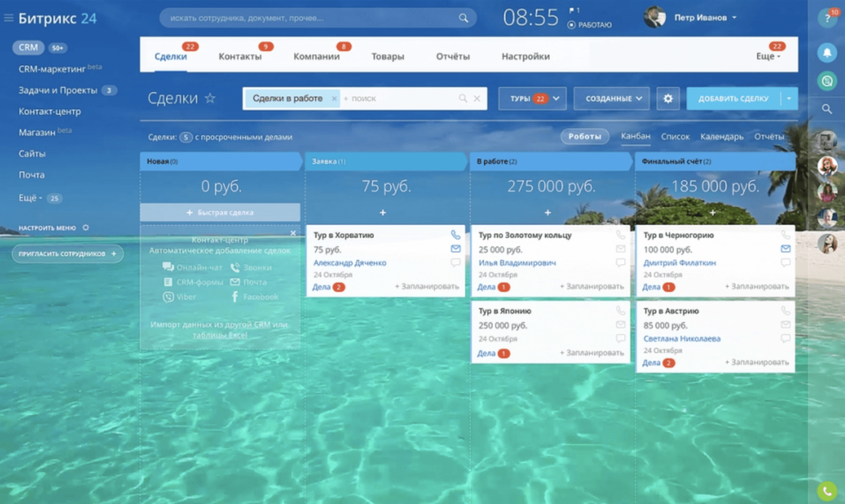
Task: Open Александр Дяченко contact link
Action: [x=350, y=263]
